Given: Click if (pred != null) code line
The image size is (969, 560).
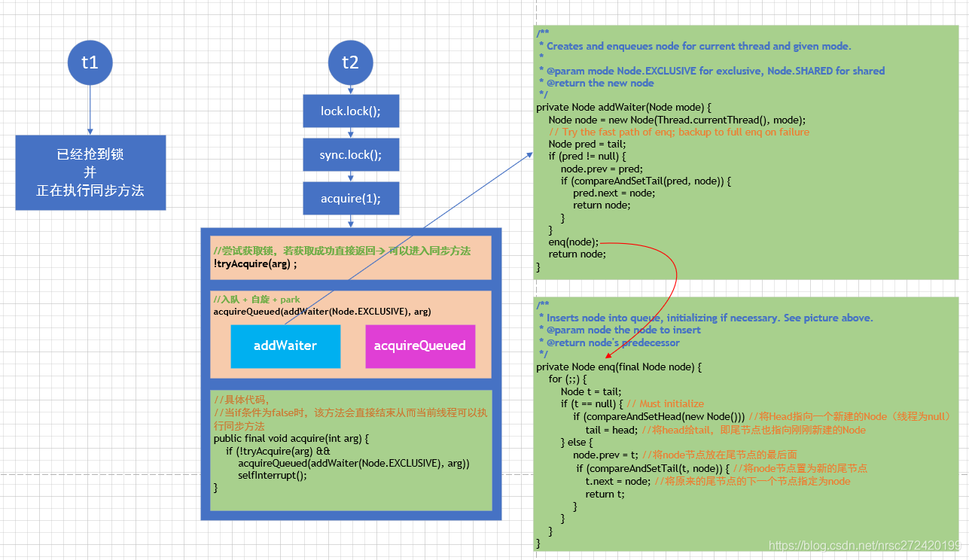Looking at the screenshot, I should coord(587,157).
